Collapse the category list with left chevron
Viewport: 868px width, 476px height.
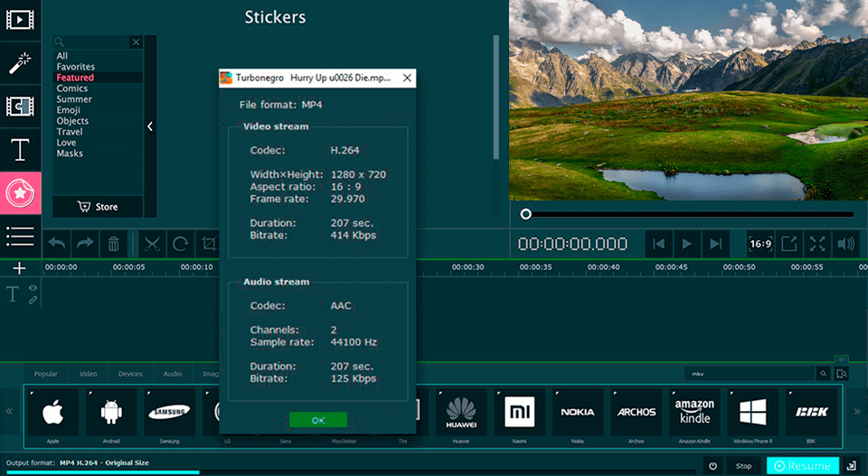point(150,126)
